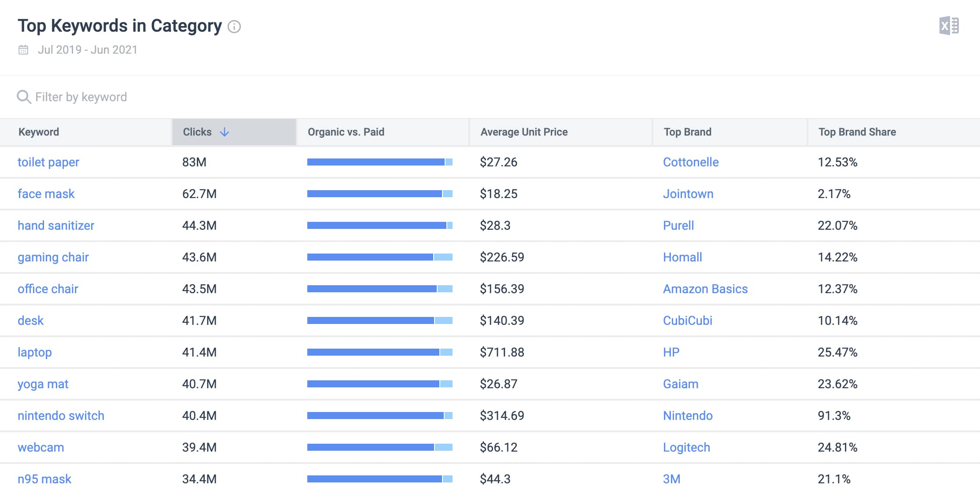Image resolution: width=980 pixels, height=493 pixels.
Task: Open the Cottonelle brand link
Action: [691, 162]
